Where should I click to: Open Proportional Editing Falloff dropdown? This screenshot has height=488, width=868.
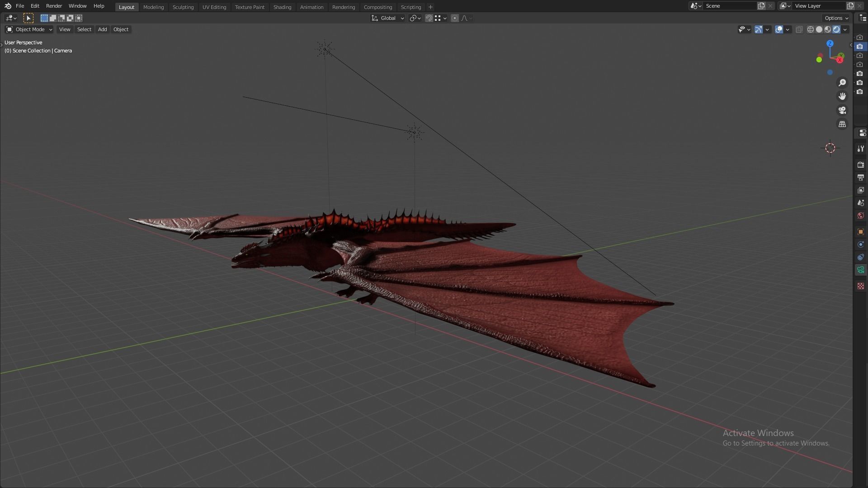[467, 18]
